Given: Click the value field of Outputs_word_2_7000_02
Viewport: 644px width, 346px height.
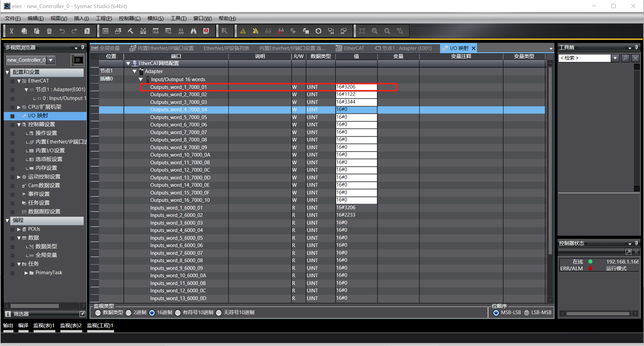Looking at the screenshot, I should pyautogui.click(x=356, y=95).
